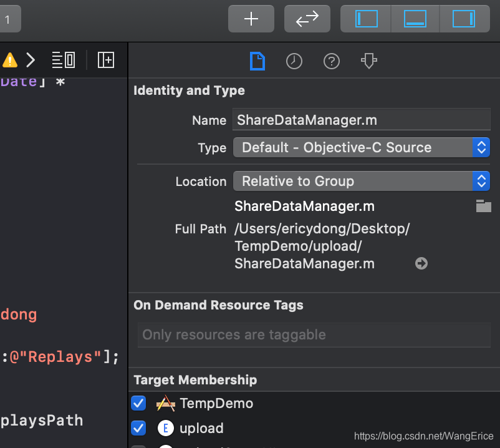
Task: Open the code review arrows button
Action: pos(307,19)
